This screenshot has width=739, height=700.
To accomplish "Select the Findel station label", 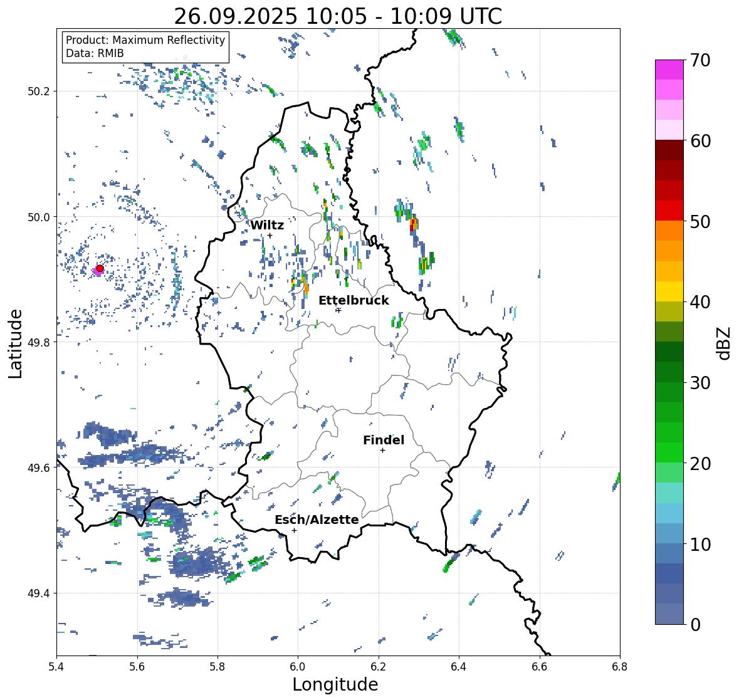I will (x=383, y=440).
